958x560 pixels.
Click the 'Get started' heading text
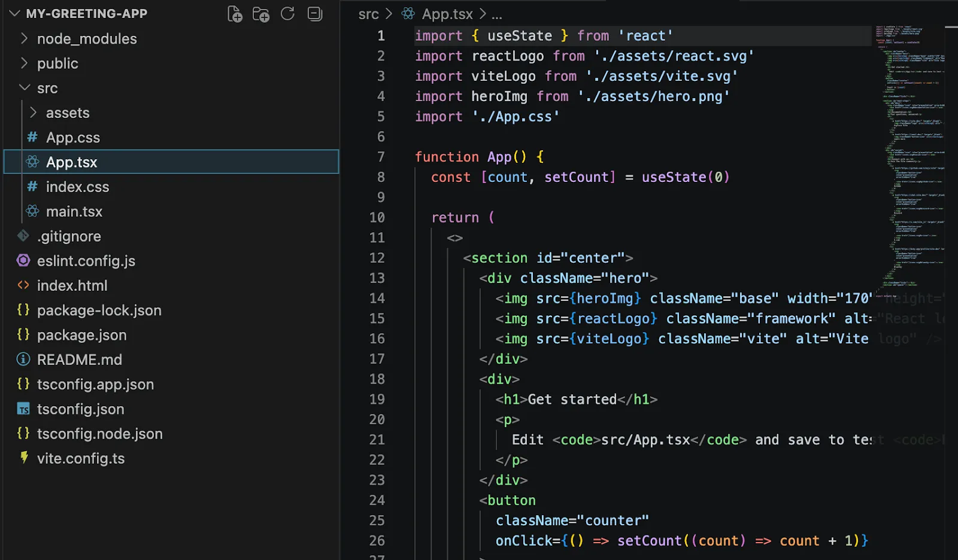[572, 399]
